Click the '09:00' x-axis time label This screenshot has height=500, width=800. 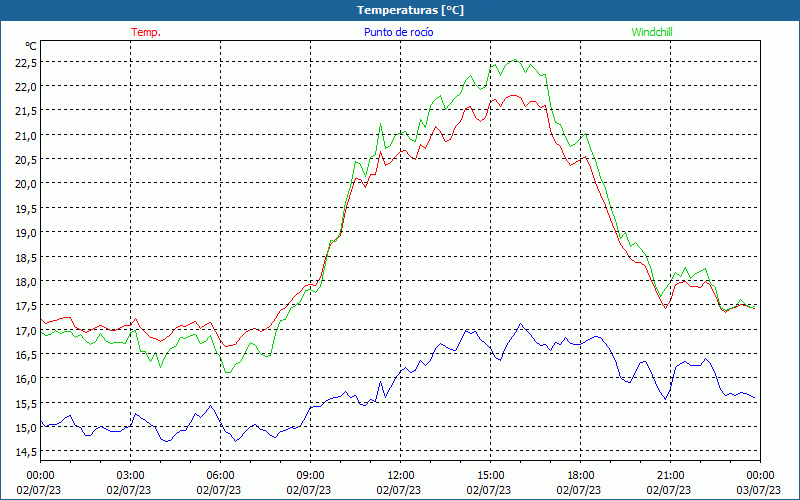(x=310, y=476)
